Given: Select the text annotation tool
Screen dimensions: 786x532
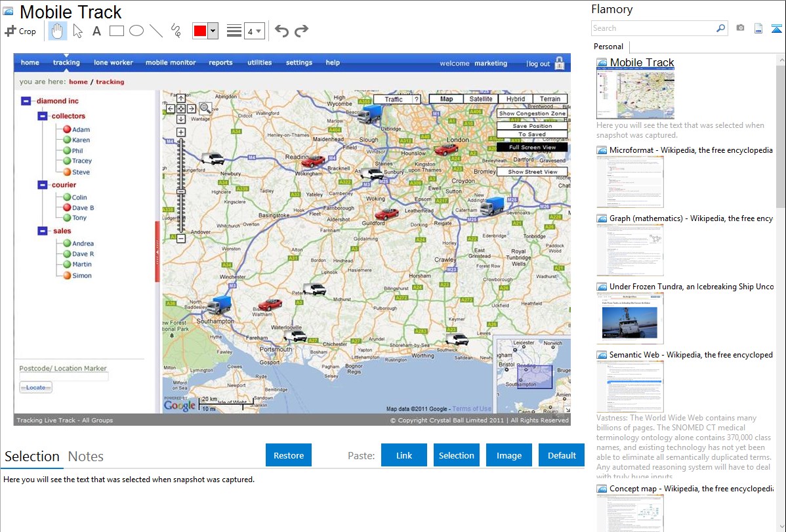Looking at the screenshot, I should [96, 31].
